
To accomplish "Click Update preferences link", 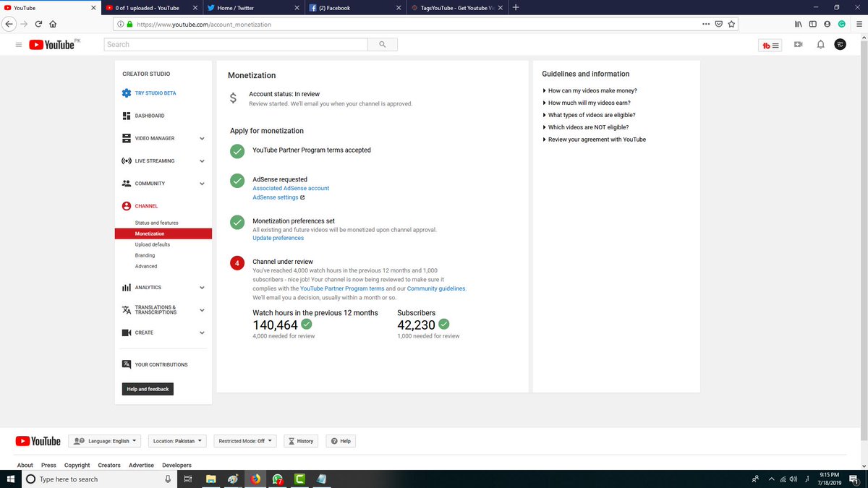I will point(278,238).
